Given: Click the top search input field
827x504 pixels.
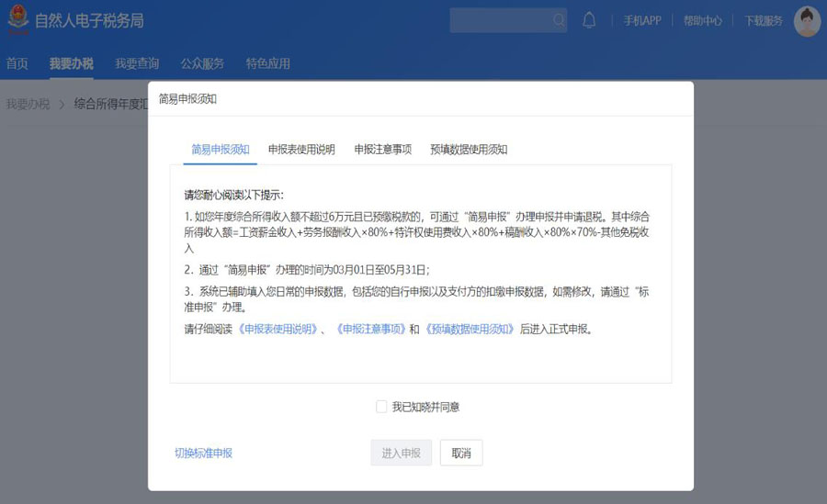Looking at the screenshot, I should (x=501, y=20).
